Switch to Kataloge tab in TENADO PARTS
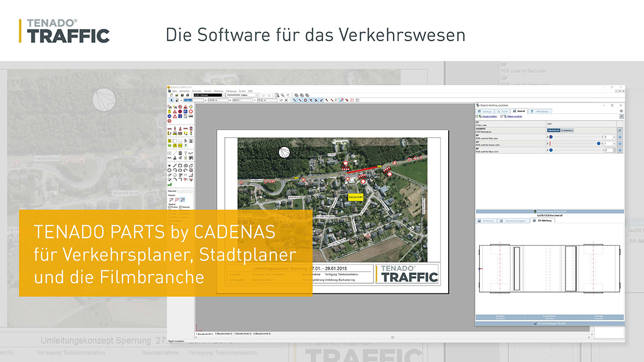 point(485,112)
